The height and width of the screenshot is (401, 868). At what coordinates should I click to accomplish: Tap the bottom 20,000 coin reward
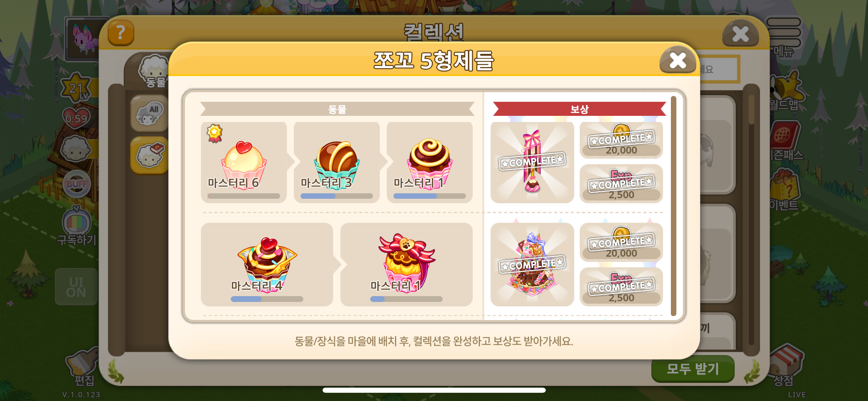pyautogui.click(x=621, y=242)
